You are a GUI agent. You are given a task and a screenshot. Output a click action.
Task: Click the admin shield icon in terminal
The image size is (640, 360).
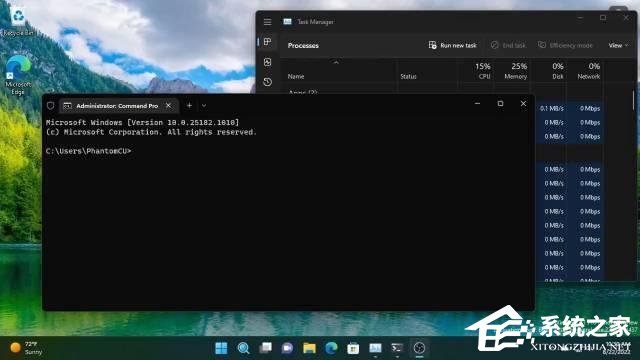(51, 106)
